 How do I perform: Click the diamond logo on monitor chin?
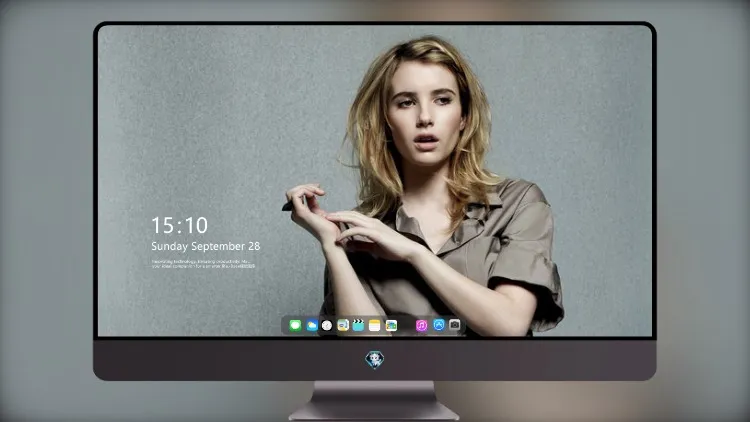[x=375, y=360]
